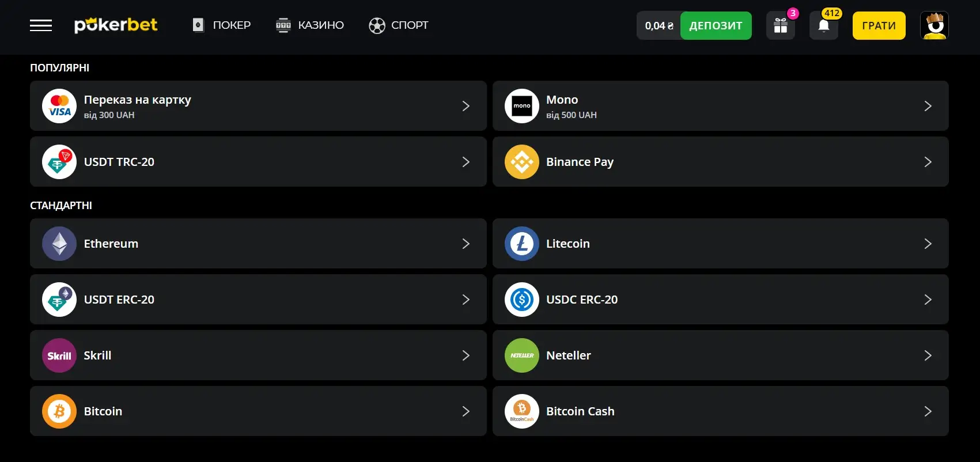Click the poker card icon
Viewport: 980px width, 462px height.
pyautogui.click(x=198, y=25)
